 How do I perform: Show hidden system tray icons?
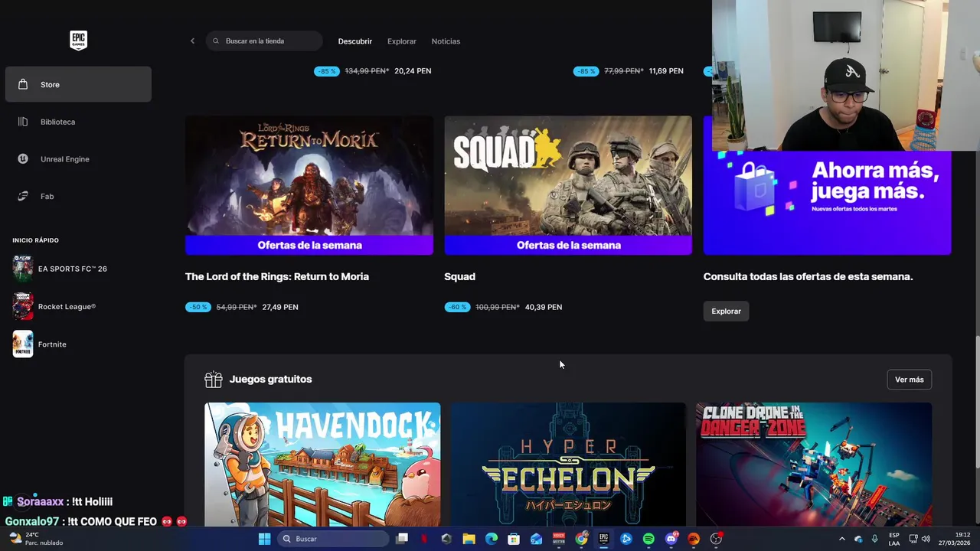click(x=841, y=539)
